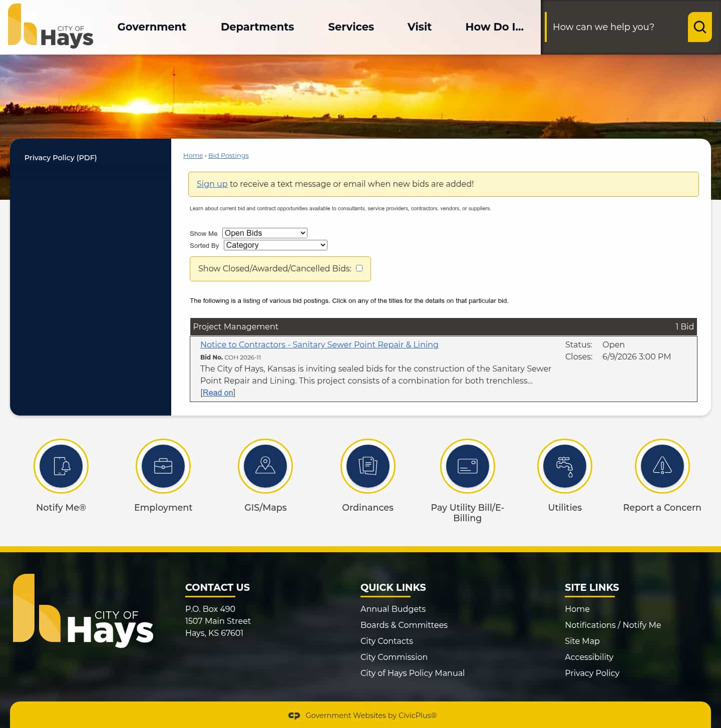This screenshot has height=728, width=721.
Task: Click the closing date '6/9/2026 3:00 PM'
Action: coord(636,356)
